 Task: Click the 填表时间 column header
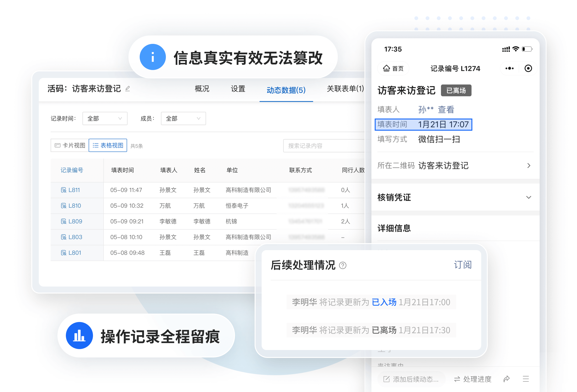122,170
